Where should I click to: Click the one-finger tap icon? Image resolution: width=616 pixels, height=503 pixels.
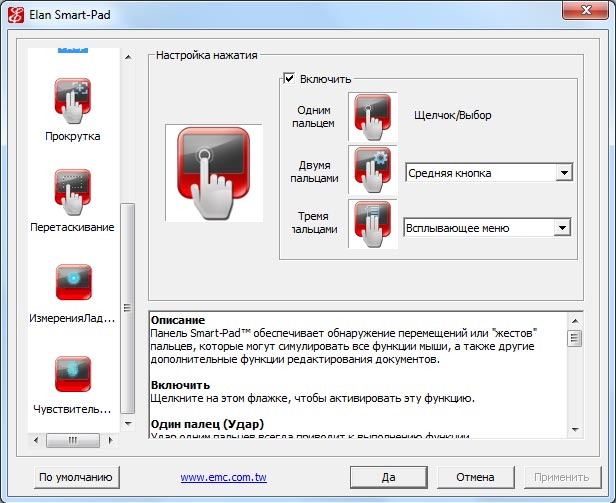coord(372,117)
